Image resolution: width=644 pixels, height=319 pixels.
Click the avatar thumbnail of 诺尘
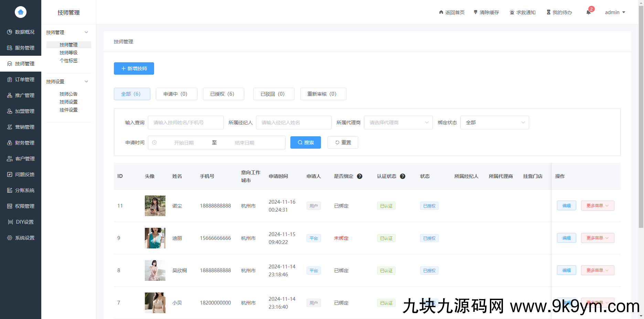pyautogui.click(x=155, y=205)
